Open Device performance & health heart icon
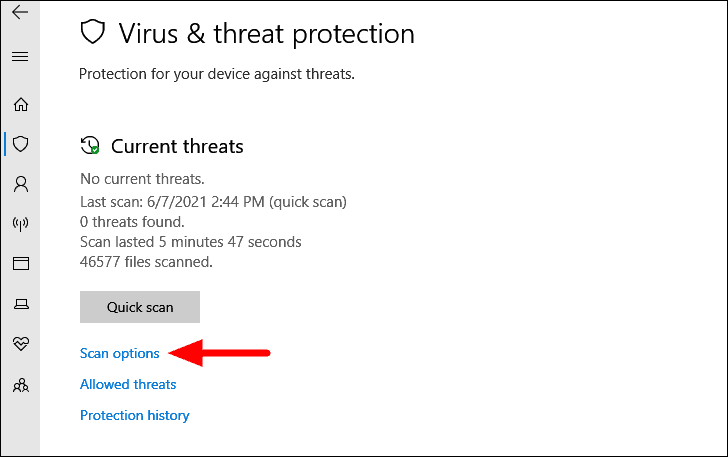Screen dimensions: 728x457 pyautogui.click(x=20, y=344)
